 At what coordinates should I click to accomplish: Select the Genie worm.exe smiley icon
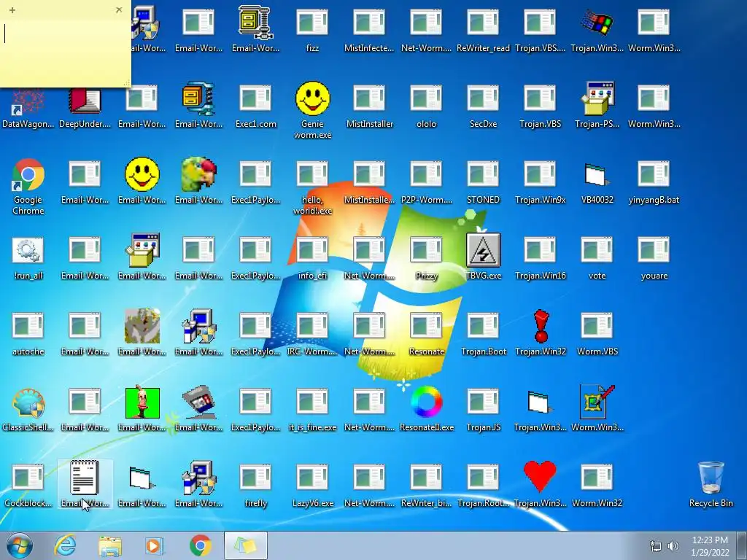click(312, 98)
